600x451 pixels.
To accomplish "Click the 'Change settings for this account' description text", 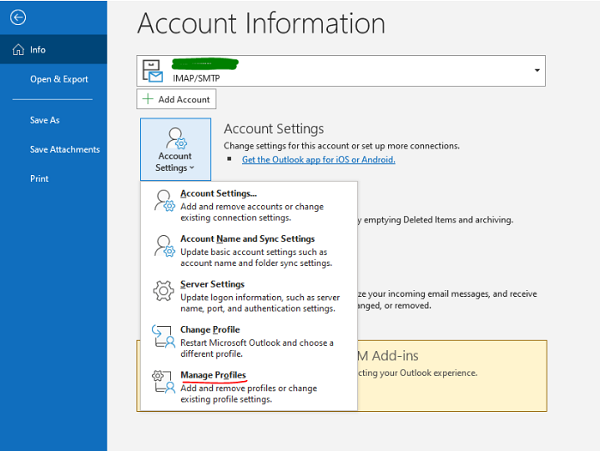I will (341, 146).
